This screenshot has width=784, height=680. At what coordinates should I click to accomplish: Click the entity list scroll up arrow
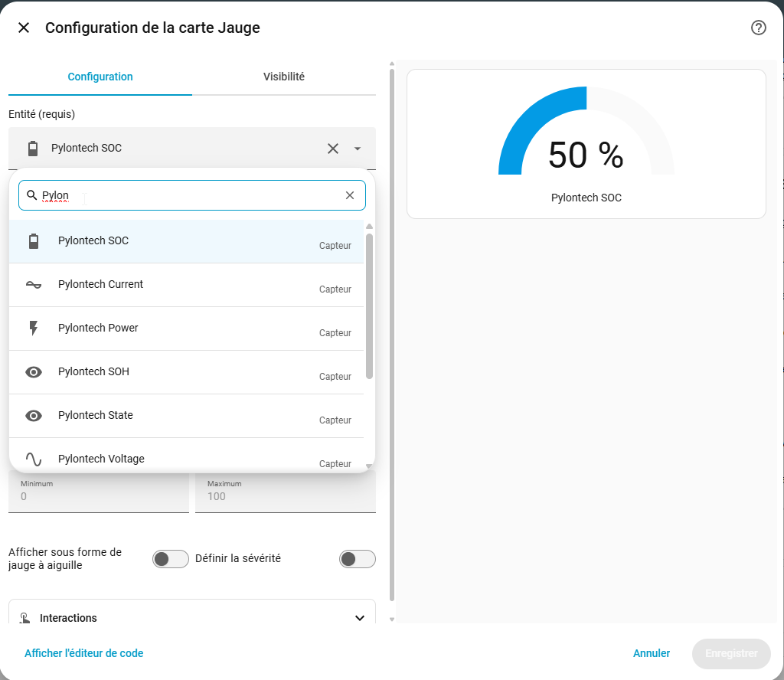370,227
